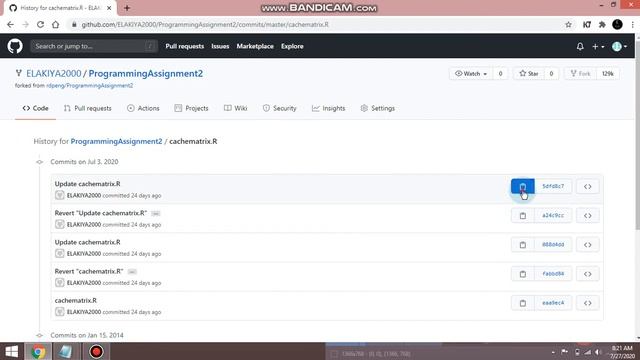Open the bottom cachematrix.R commit title
Screen dimensions: 640x360
point(76,300)
